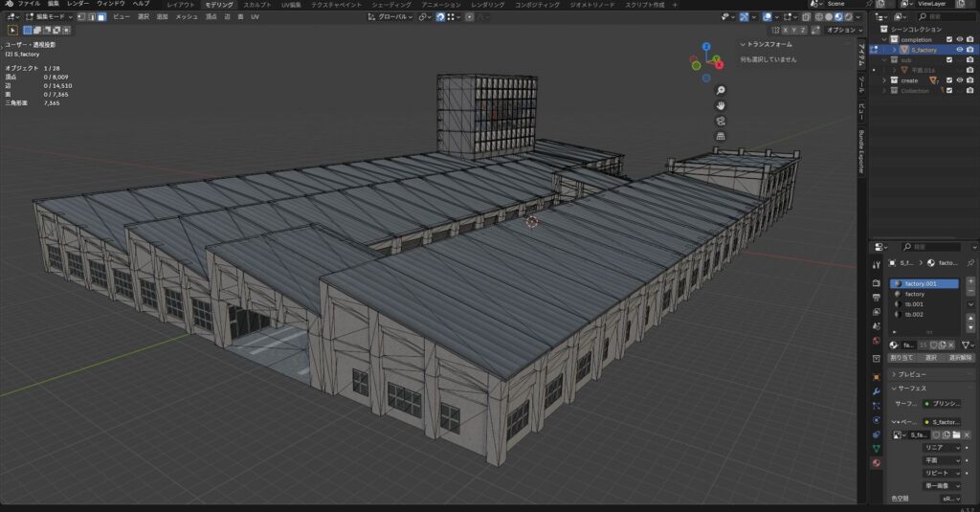Toggle visibility of the create collection
980x512 pixels.
(x=959, y=80)
